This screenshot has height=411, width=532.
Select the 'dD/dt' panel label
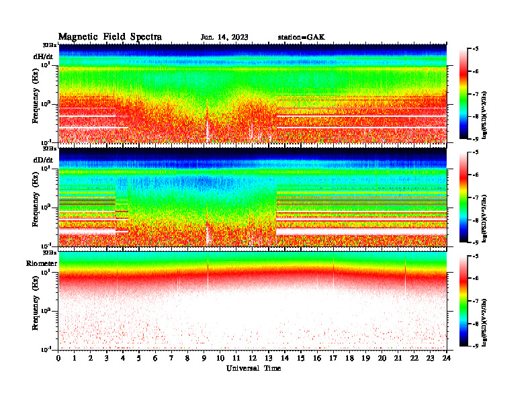tap(43, 160)
